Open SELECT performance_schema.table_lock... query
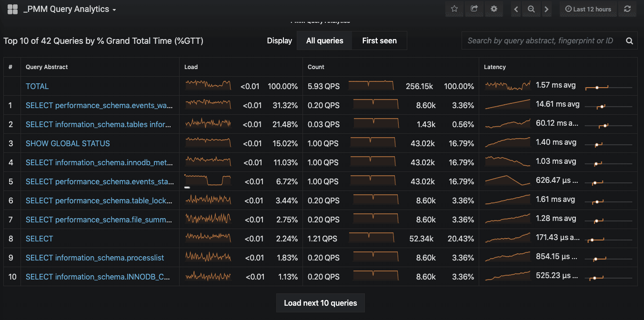644x320 pixels. tap(99, 200)
